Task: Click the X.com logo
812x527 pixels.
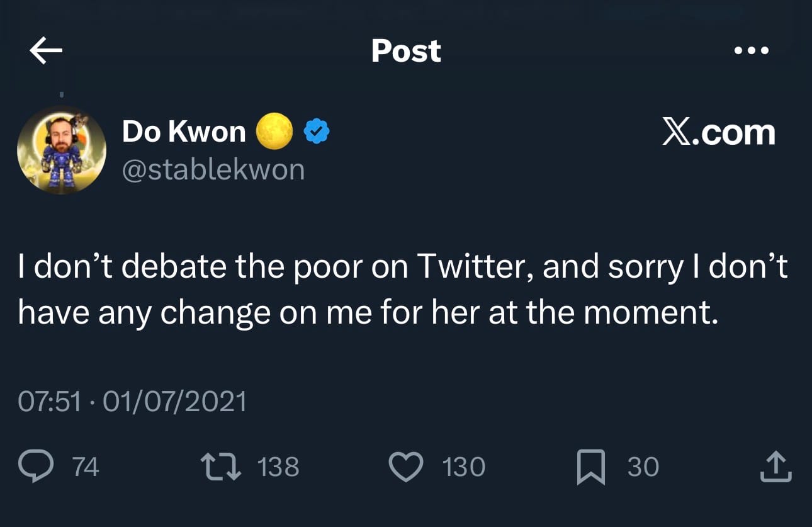Action: 720,132
